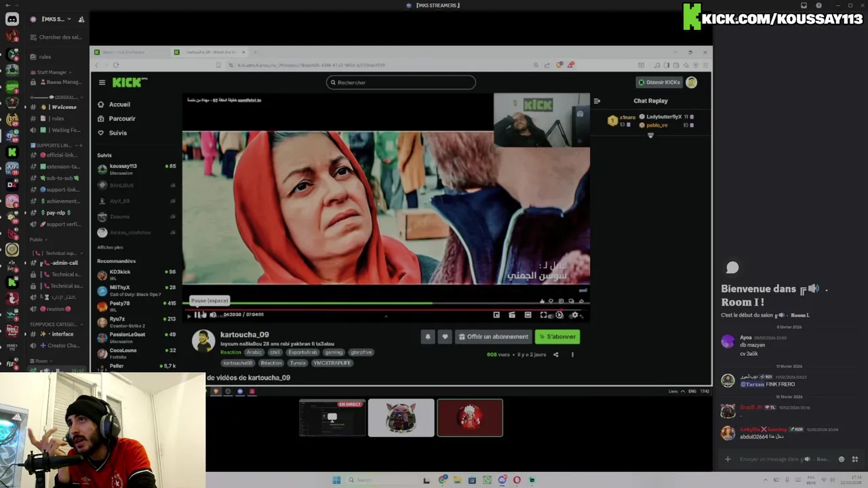Click the Obtenir KICKs button
This screenshot has height=488, width=868.
click(659, 83)
